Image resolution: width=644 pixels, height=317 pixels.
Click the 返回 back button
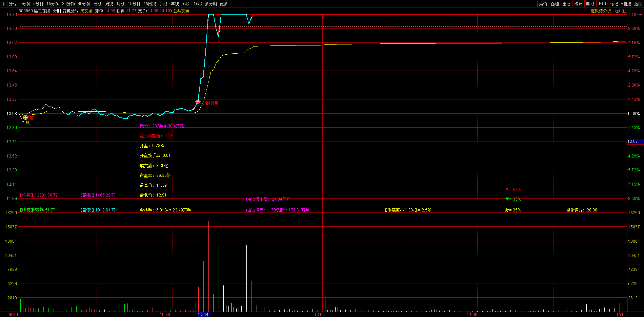tap(638, 4)
